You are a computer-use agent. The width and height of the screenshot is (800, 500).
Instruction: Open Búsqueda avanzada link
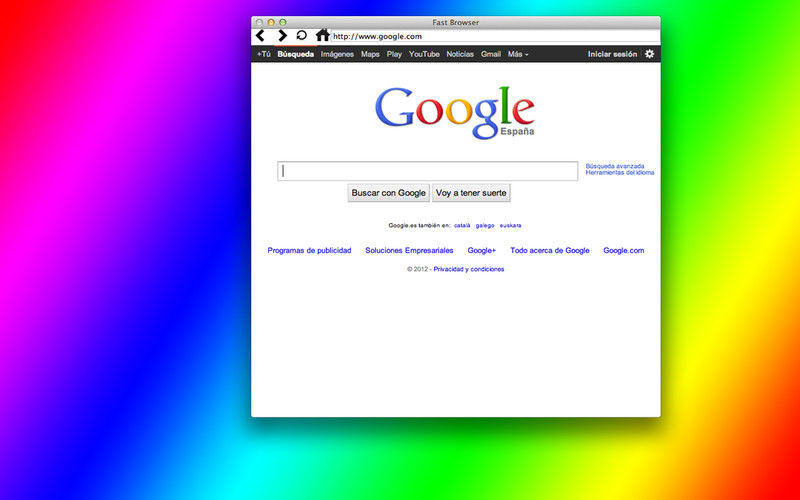pyautogui.click(x=615, y=166)
